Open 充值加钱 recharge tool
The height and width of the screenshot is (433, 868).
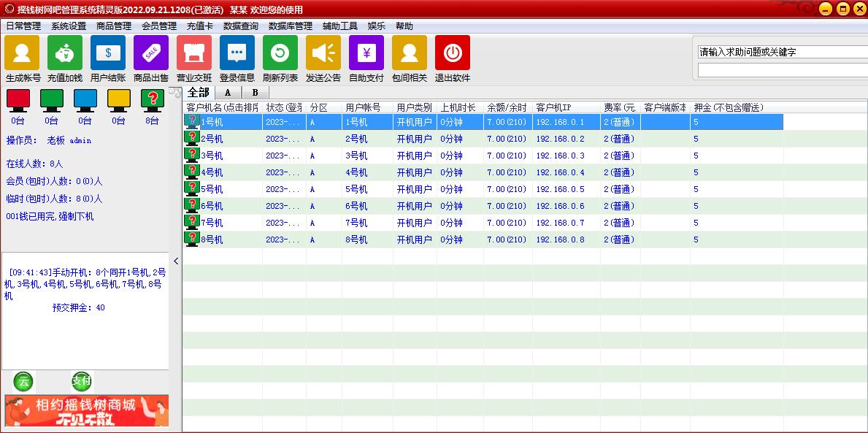65,53
